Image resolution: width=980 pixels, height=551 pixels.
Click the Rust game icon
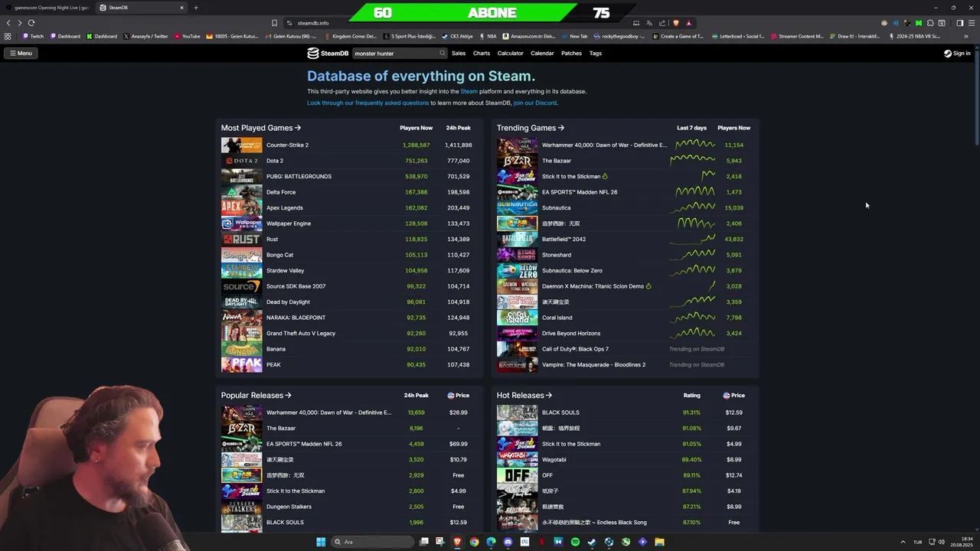(x=241, y=239)
